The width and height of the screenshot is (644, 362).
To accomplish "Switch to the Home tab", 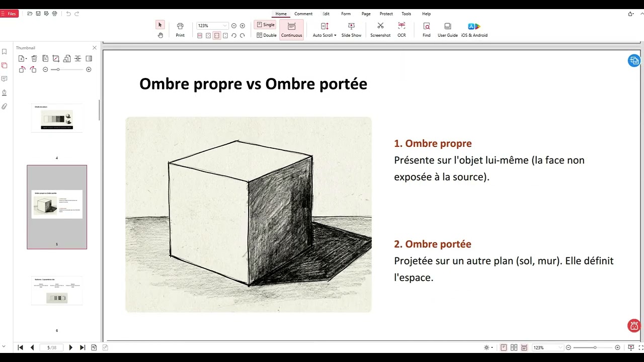I will (x=281, y=14).
